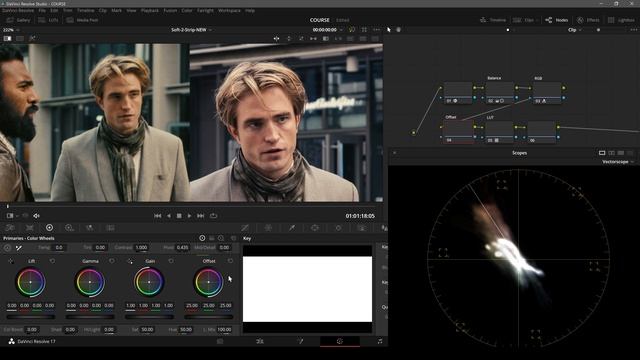The height and width of the screenshot is (360, 640).
Task: Open the node editor three-dot options menu
Action: [x=633, y=30]
